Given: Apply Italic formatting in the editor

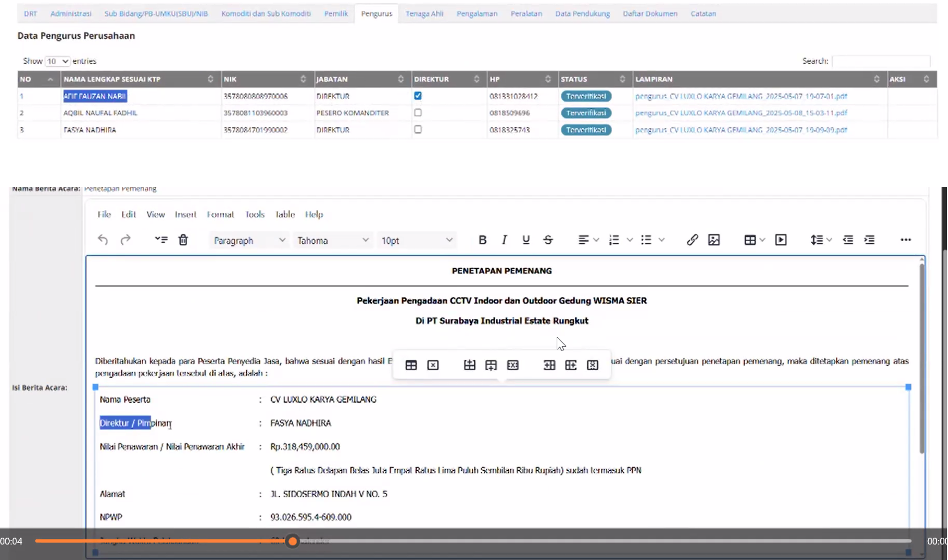Looking at the screenshot, I should pyautogui.click(x=504, y=240).
